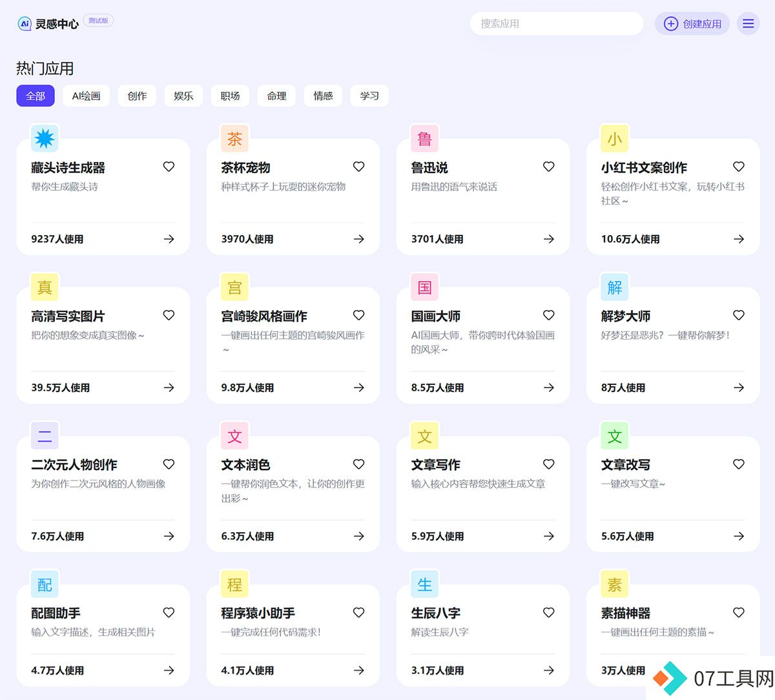Click the 宫崎骏风格画作 宫 icon tile

coord(234,287)
